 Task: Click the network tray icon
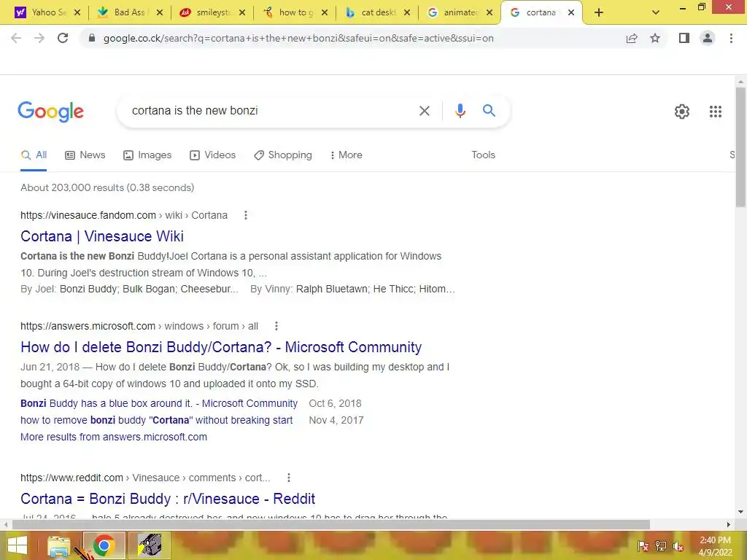pyautogui.click(x=660, y=546)
